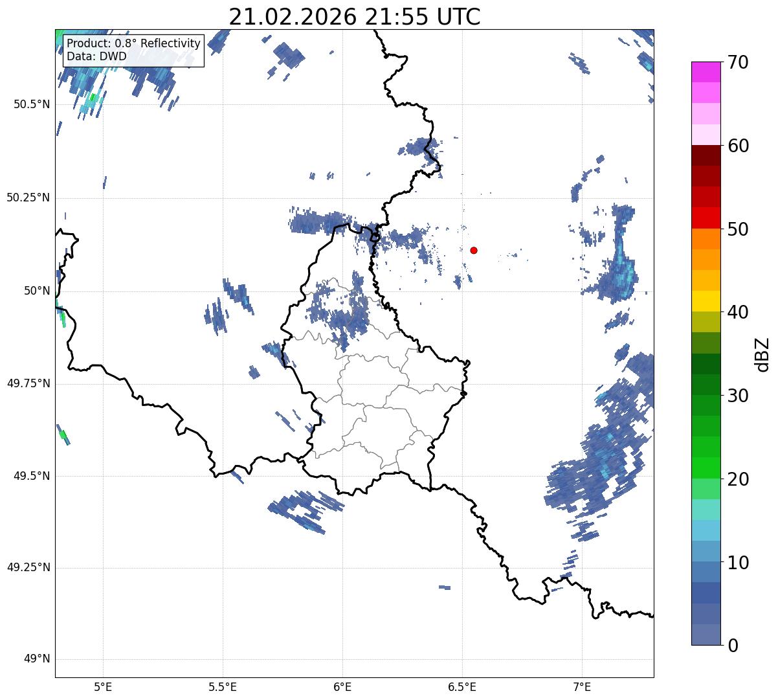Click the 49.75°N latitude label
The image size is (778, 700).
click(28, 383)
